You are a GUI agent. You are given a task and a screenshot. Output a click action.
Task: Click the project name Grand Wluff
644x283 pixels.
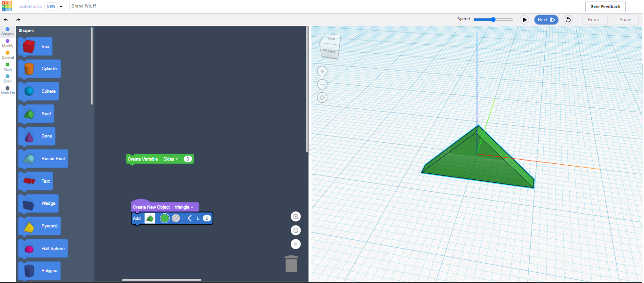coord(84,6)
